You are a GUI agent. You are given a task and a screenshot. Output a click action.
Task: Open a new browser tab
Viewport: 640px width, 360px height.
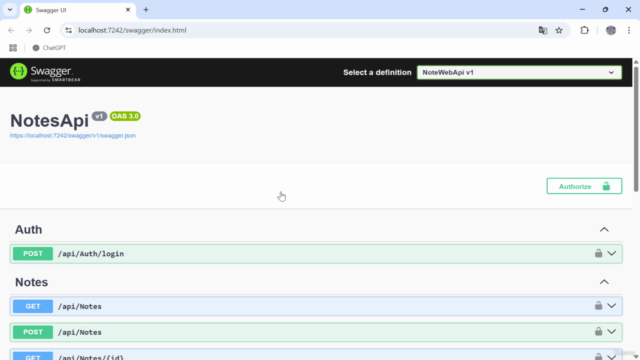146,10
